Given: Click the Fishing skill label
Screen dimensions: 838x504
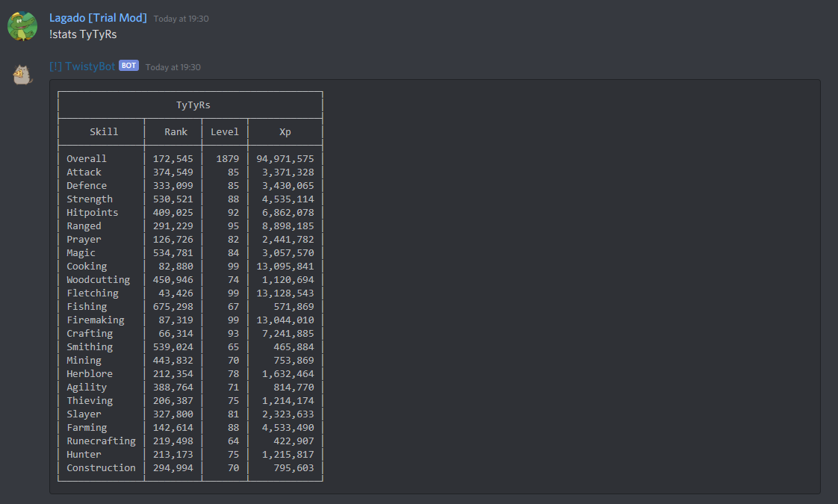Looking at the screenshot, I should [87, 306].
